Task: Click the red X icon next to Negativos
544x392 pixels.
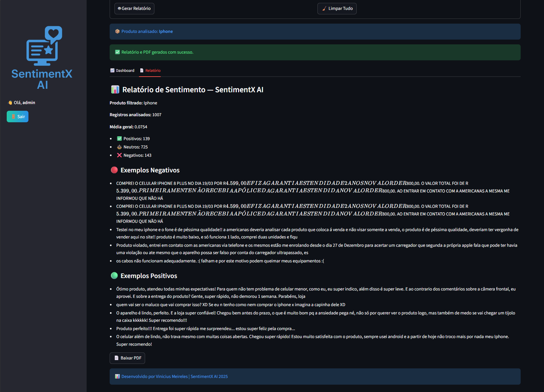Action: [x=119, y=155]
